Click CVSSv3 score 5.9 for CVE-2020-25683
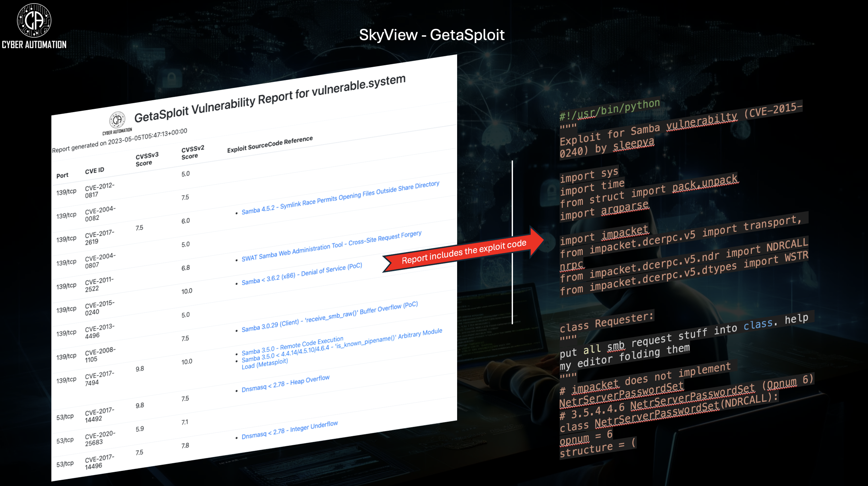868x486 pixels. 140,429
